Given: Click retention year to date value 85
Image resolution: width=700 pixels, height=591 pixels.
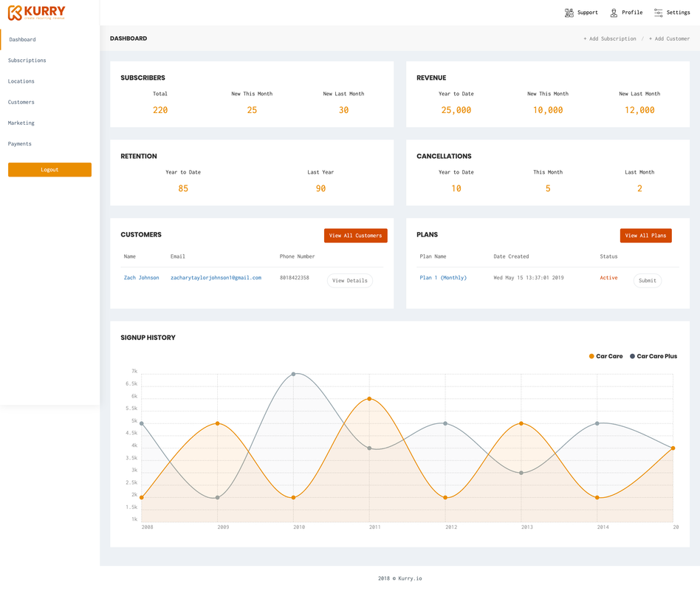Looking at the screenshot, I should [183, 188].
